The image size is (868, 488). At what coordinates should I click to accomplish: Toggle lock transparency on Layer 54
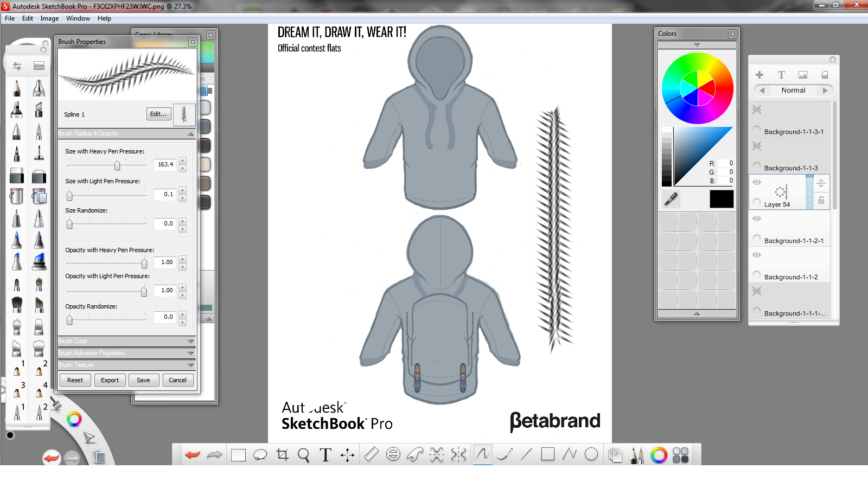(x=821, y=200)
